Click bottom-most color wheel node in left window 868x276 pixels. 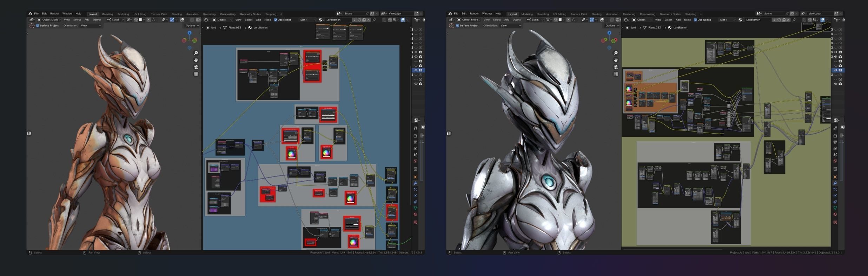(353, 242)
